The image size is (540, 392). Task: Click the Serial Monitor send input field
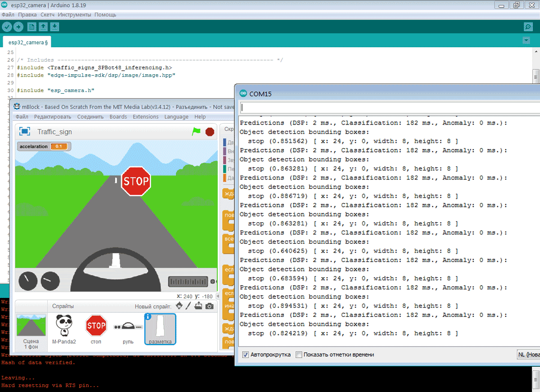pyautogui.click(x=390, y=108)
